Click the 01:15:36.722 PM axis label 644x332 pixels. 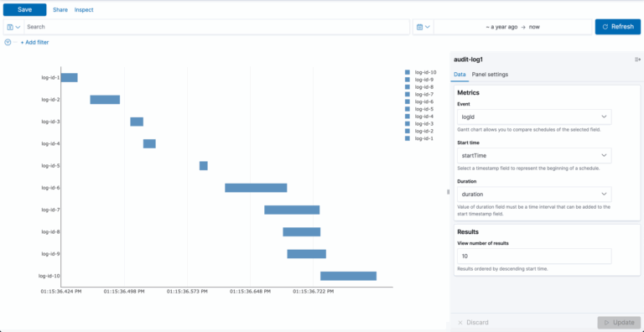point(314,291)
